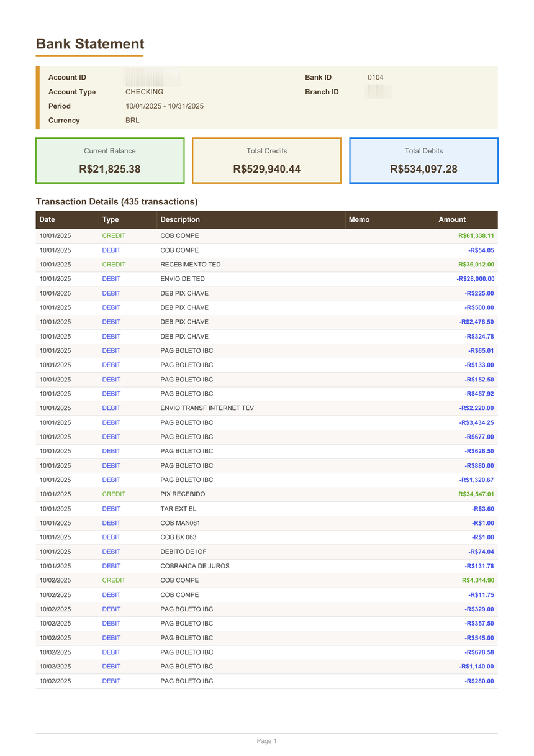Click the amount R$61,338.11

click(476, 236)
